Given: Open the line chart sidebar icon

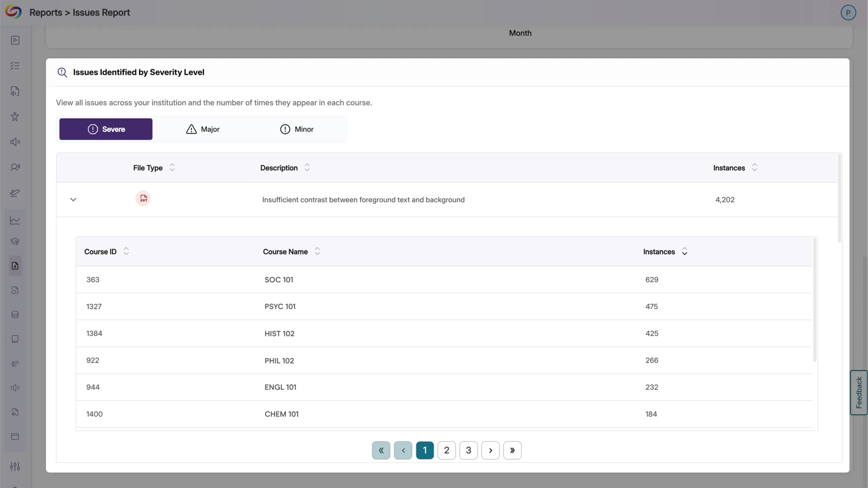Looking at the screenshot, I should point(15,221).
